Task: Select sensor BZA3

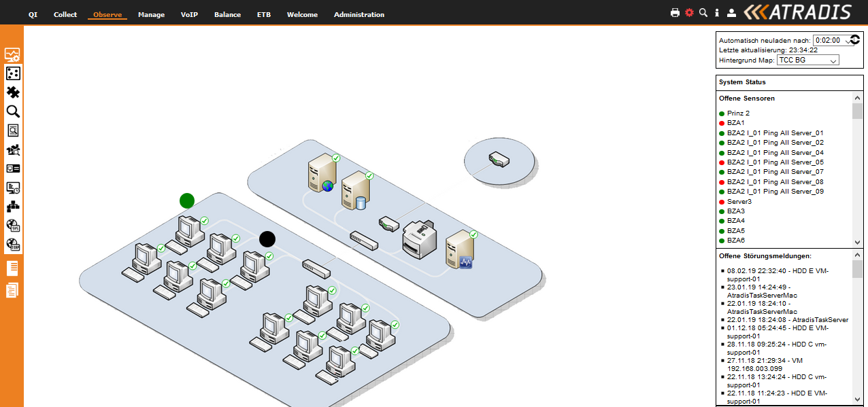Action: point(735,211)
